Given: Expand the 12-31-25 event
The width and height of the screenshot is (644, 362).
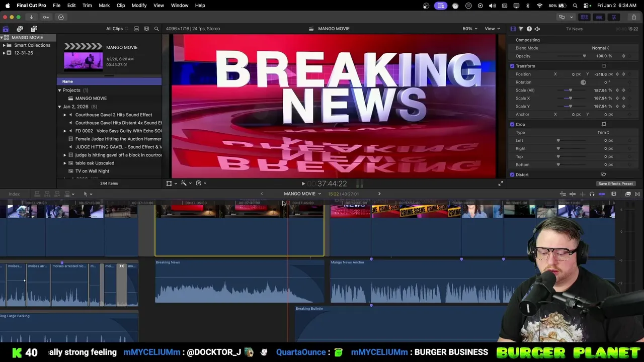Looking at the screenshot, I should 4,53.
